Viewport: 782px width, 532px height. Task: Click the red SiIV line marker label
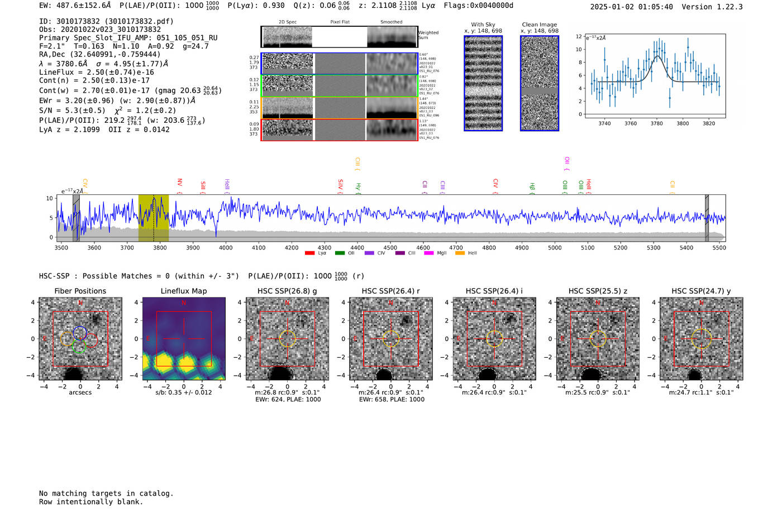(x=340, y=186)
